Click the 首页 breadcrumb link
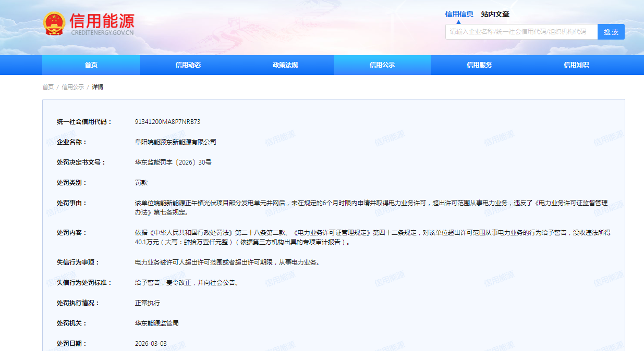 click(48, 87)
